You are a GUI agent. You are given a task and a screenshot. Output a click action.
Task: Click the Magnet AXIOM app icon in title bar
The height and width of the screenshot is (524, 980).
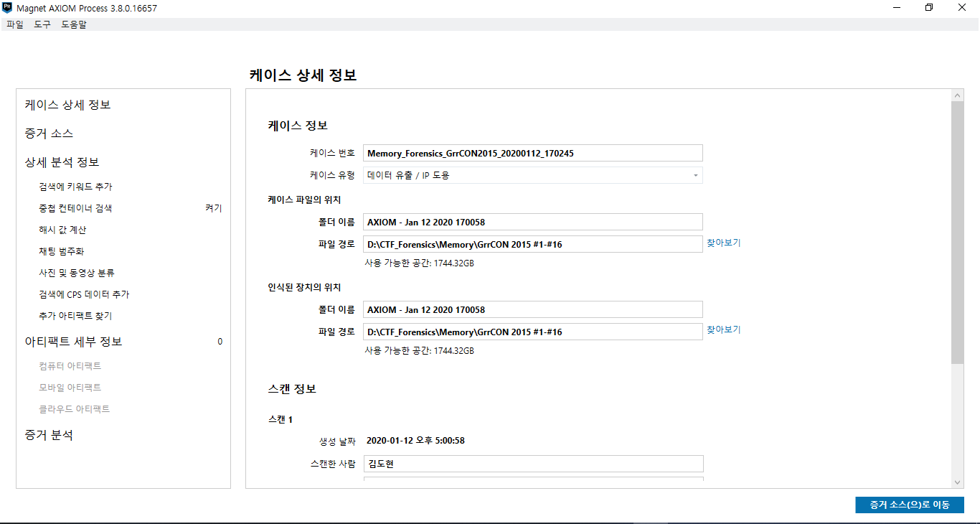[7, 8]
